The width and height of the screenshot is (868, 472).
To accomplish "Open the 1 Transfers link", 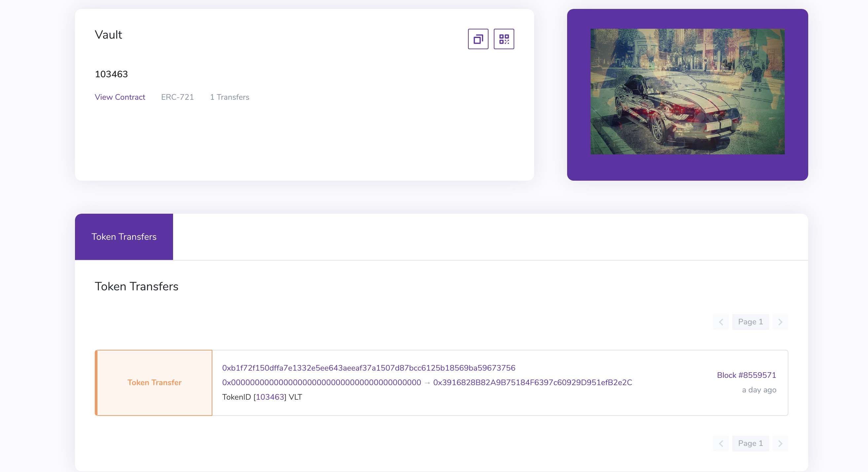I will click(x=230, y=97).
